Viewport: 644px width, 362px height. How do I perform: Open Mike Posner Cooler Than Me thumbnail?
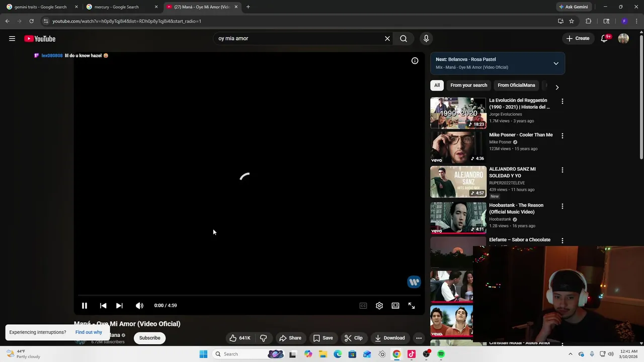click(x=458, y=147)
